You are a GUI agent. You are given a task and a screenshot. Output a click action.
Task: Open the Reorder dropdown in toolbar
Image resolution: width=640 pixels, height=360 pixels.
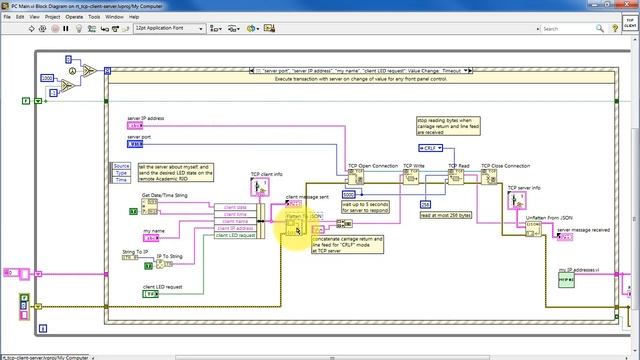(x=253, y=29)
